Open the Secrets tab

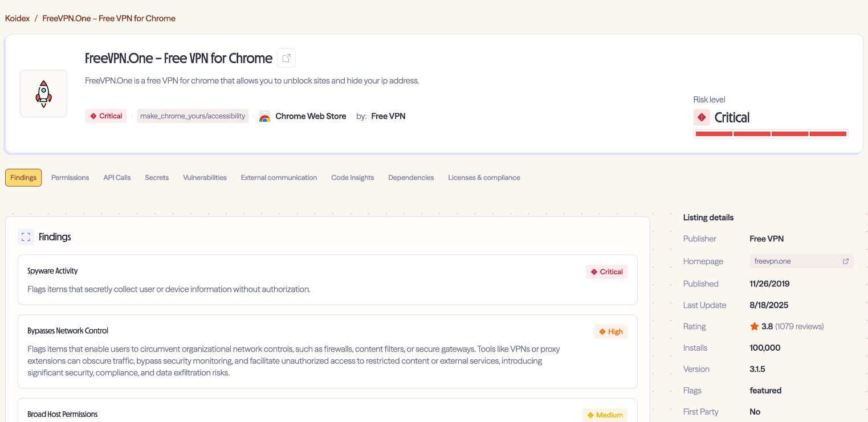point(157,178)
